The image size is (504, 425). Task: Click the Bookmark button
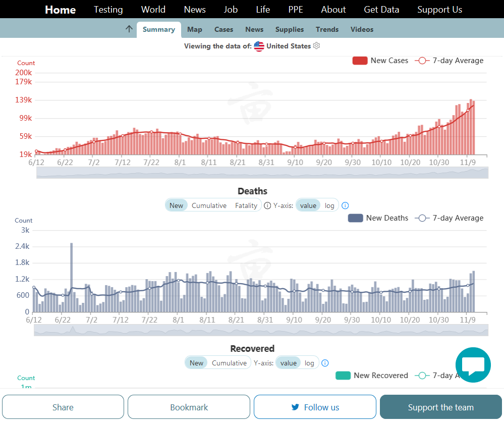(189, 407)
